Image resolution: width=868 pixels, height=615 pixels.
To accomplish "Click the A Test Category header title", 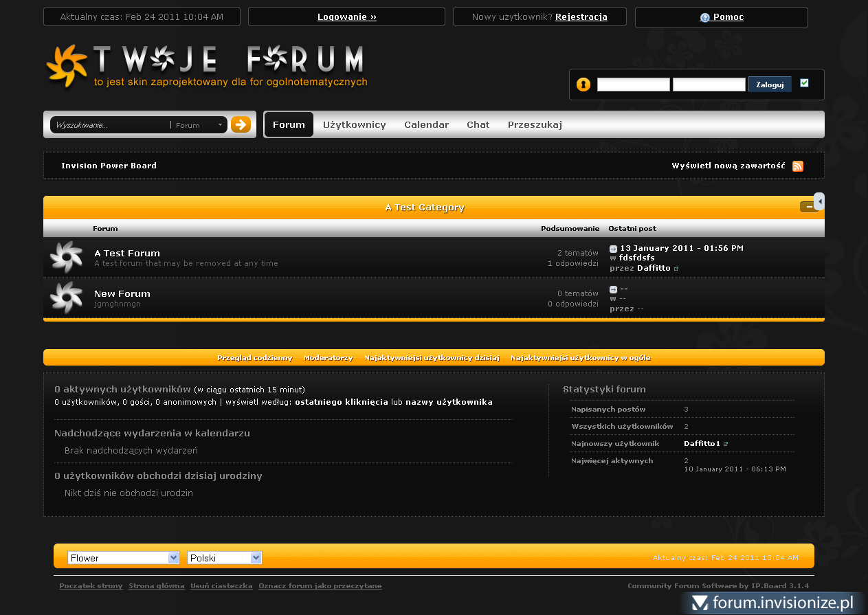I will pos(424,208).
